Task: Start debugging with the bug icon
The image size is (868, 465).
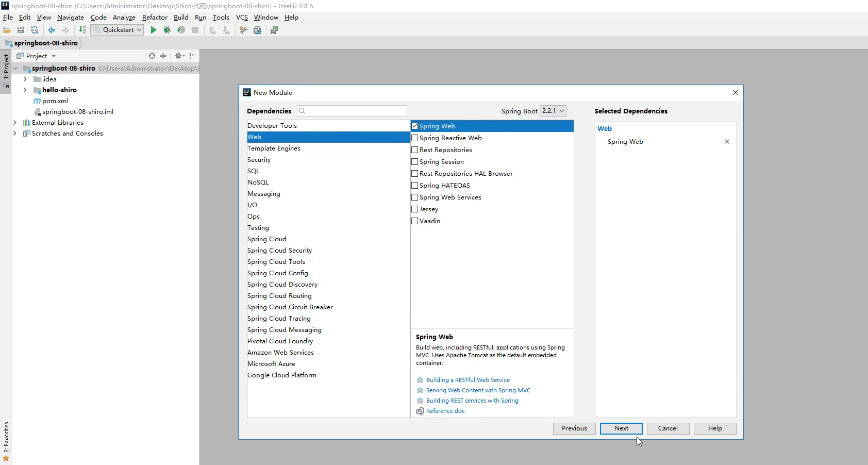Action: [x=167, y=30]
